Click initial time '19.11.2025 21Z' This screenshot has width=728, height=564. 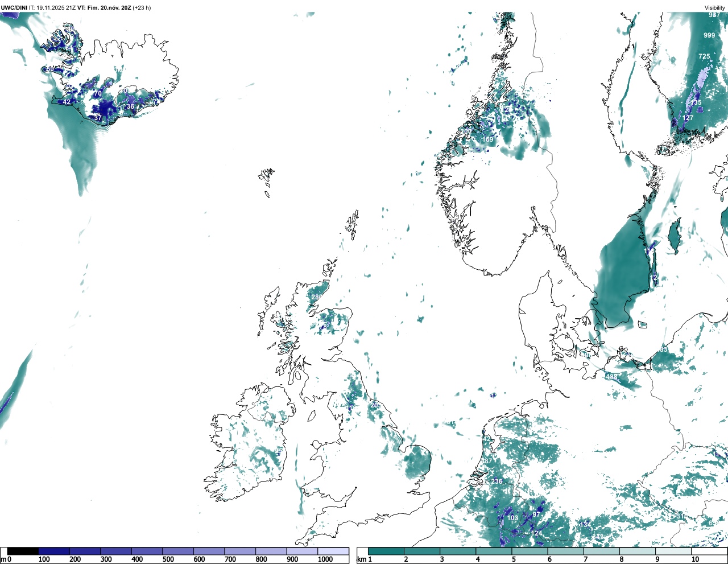pos(56,8)
